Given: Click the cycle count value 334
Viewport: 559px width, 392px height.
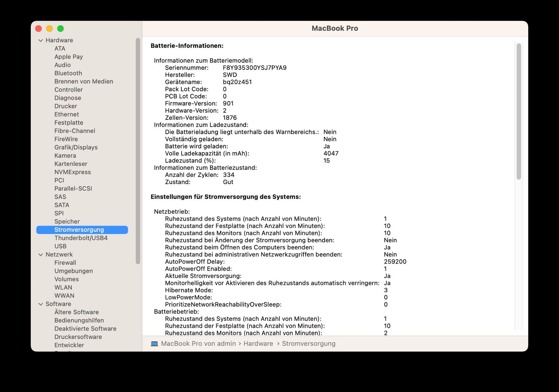Looking at the screenshot, I should (229, 175).
